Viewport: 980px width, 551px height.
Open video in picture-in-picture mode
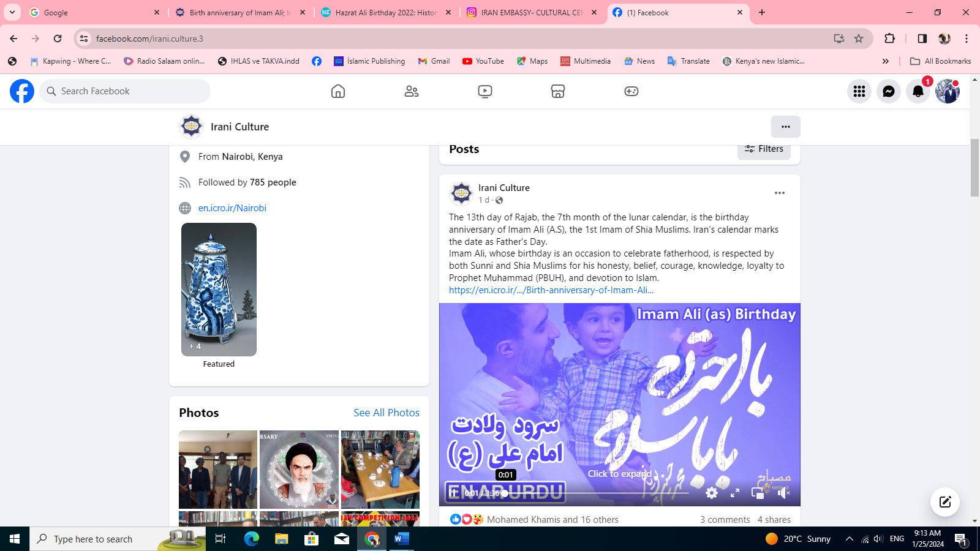click(758, 493)
